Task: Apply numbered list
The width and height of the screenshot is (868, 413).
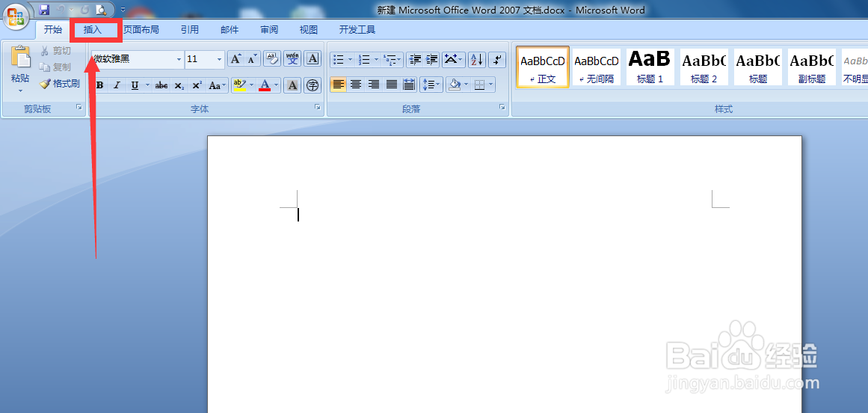Action: [363, 58]
